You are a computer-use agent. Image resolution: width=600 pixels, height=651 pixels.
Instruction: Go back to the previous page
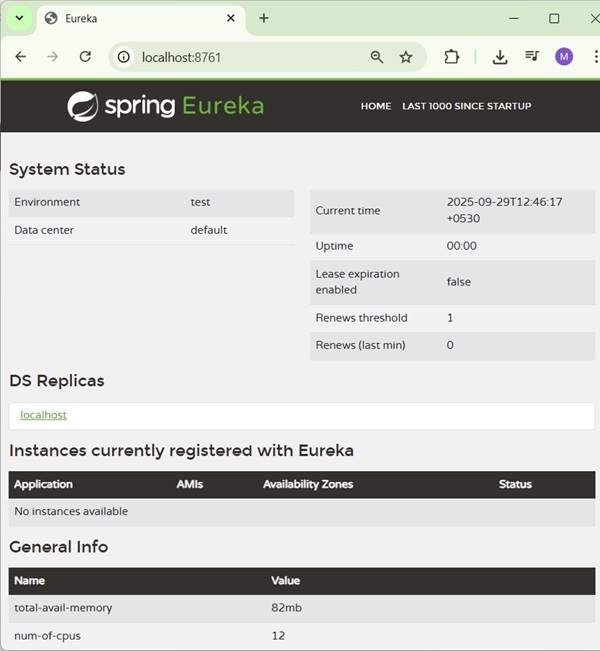tap(20, 57)
